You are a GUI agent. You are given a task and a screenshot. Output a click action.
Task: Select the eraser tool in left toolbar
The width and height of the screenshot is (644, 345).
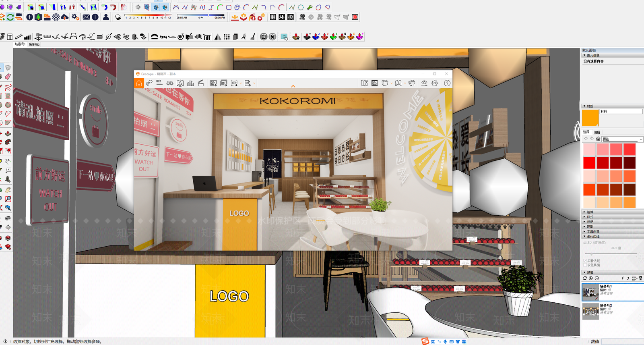pos(8,76)
